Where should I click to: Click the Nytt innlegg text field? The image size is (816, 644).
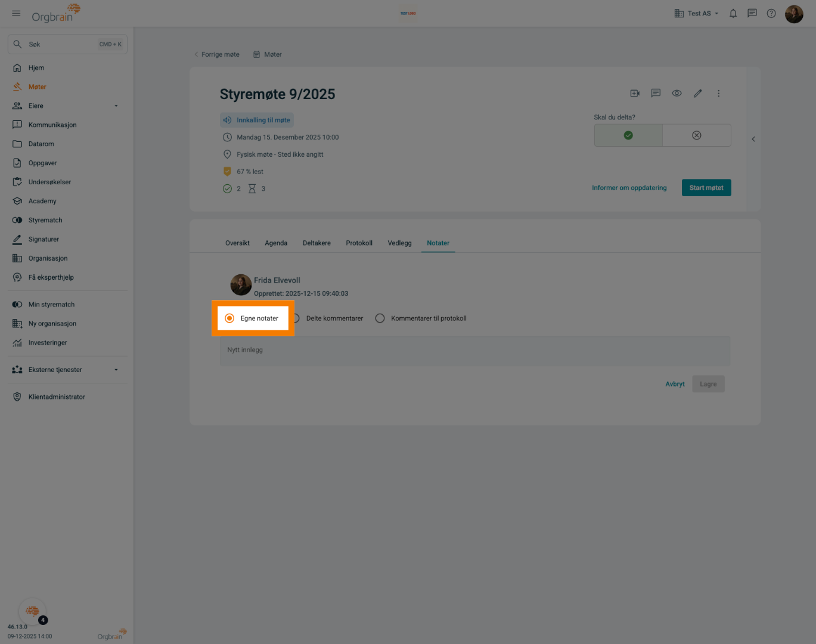click(x=475, y=351)
